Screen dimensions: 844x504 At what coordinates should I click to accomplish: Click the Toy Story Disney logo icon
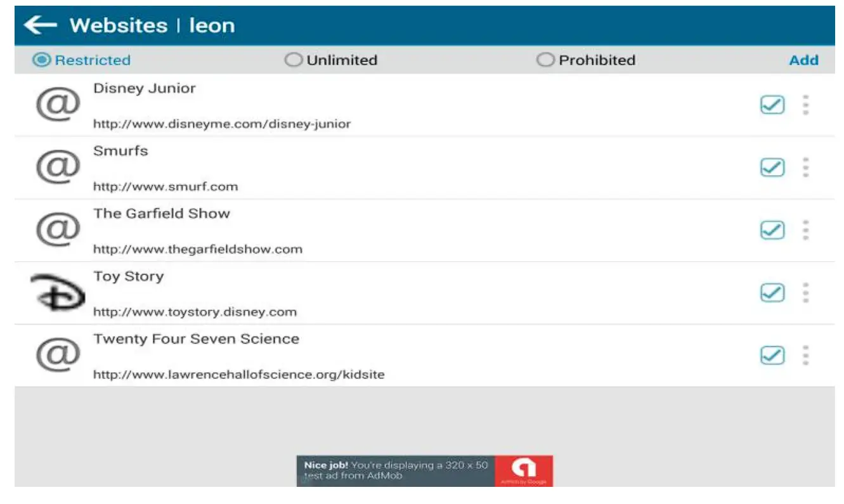(57, 293)
